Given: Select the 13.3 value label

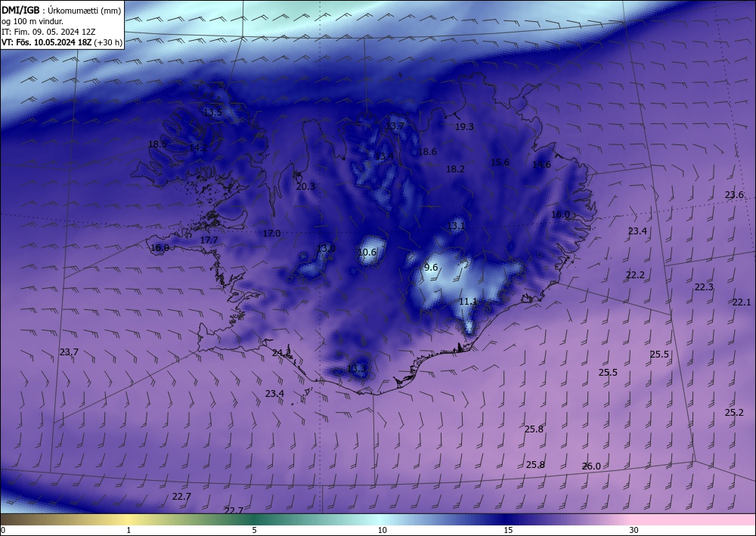Looking at the screenshot, I should (x=357, y=369).
